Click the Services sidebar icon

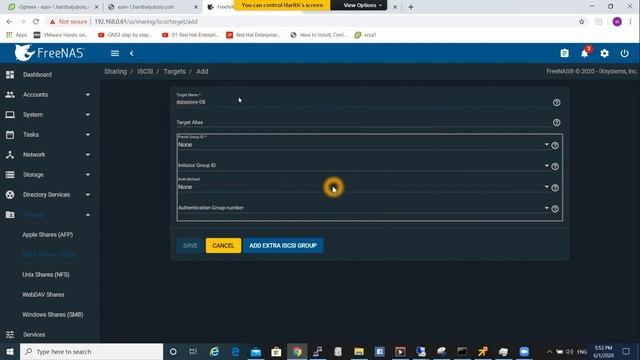[10, 335]
